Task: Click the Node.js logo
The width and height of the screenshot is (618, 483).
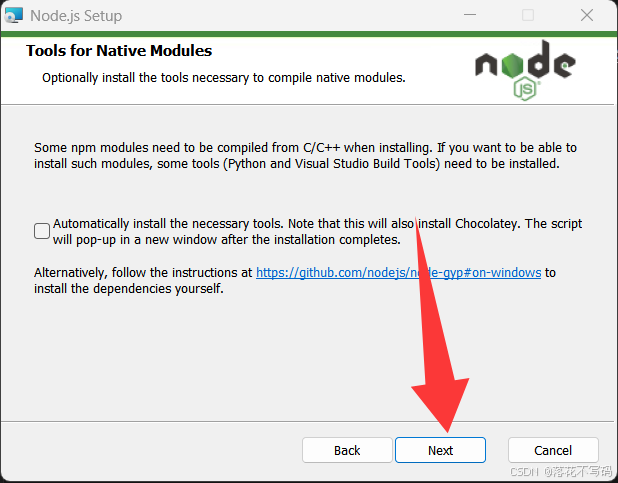Action: (525, 70)
